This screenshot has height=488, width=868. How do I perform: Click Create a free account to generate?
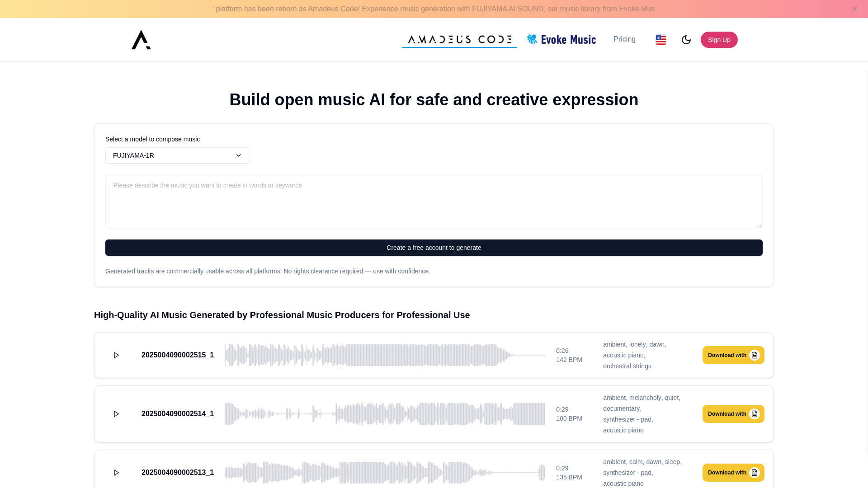pyautogui.click(x=434, y=248)
